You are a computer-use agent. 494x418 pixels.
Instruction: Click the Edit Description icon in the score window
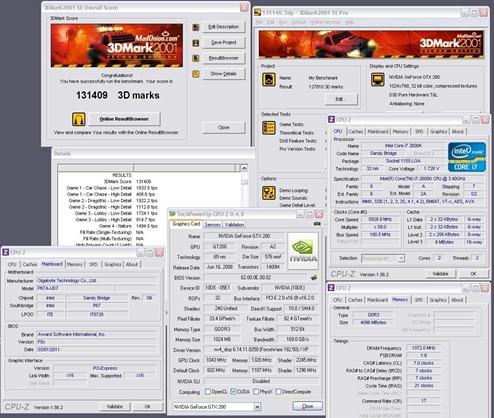point(196,27)
